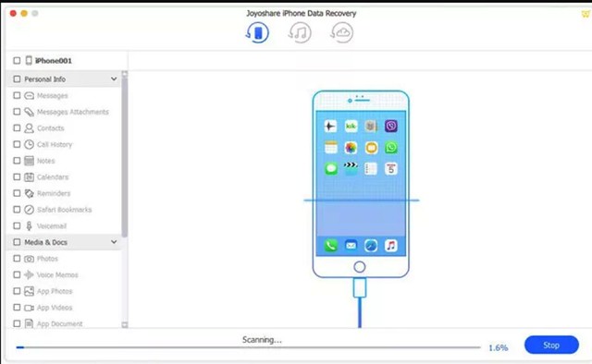
Task: Click the Photos camera icon
Action: click(29, 259)
